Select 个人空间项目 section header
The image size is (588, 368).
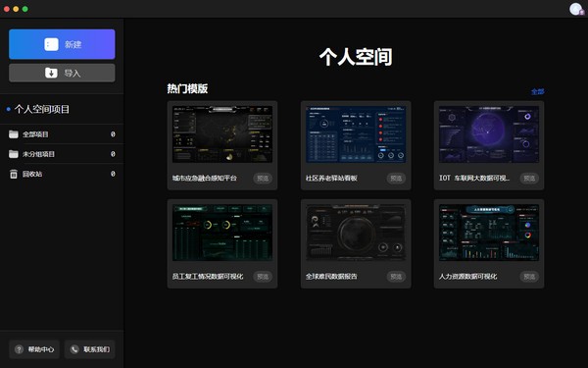click(41, 109)
